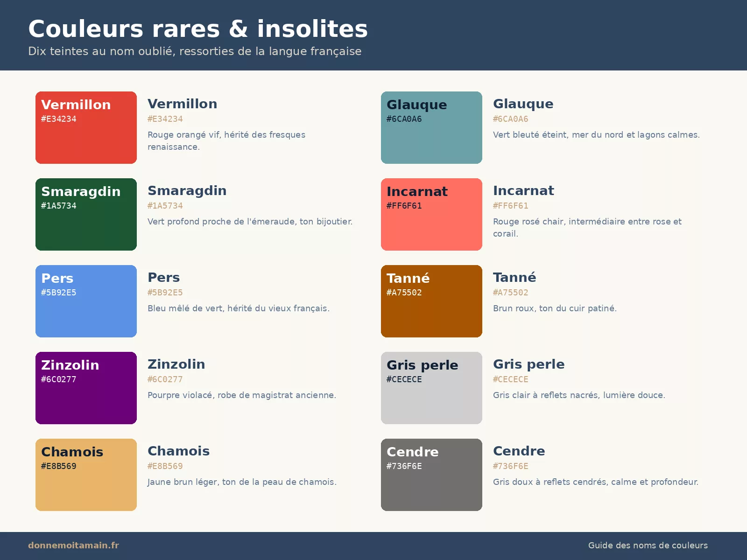This screenshot has height=560, width=747.
Task: Click the tan #1A5734 hex code text
Action: (x=165, y=206)
